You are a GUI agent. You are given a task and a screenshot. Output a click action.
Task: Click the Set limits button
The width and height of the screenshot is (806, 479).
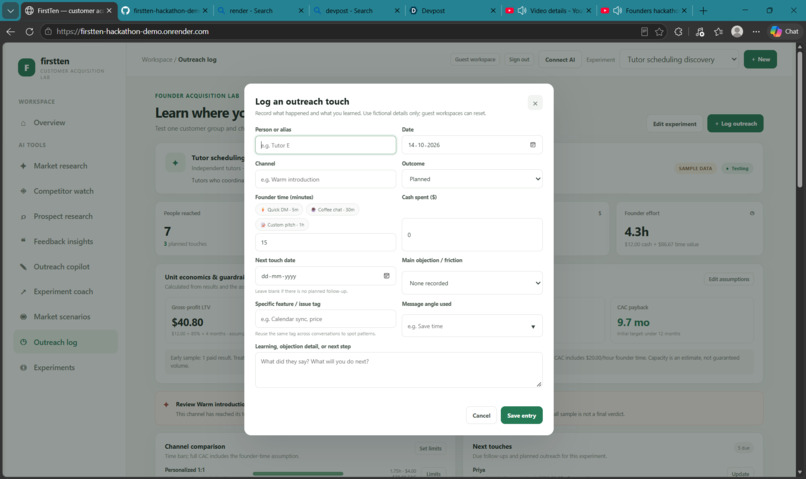[430, 448]
